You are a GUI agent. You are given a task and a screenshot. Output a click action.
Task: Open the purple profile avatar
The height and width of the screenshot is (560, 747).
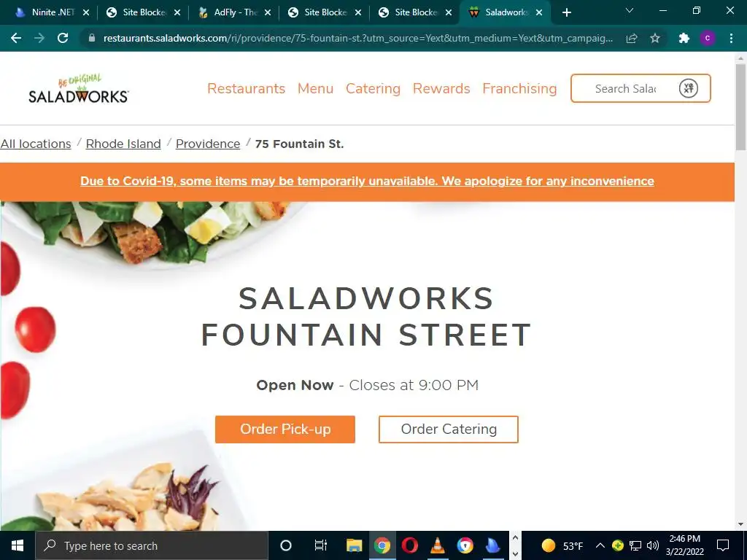point(708,38)
